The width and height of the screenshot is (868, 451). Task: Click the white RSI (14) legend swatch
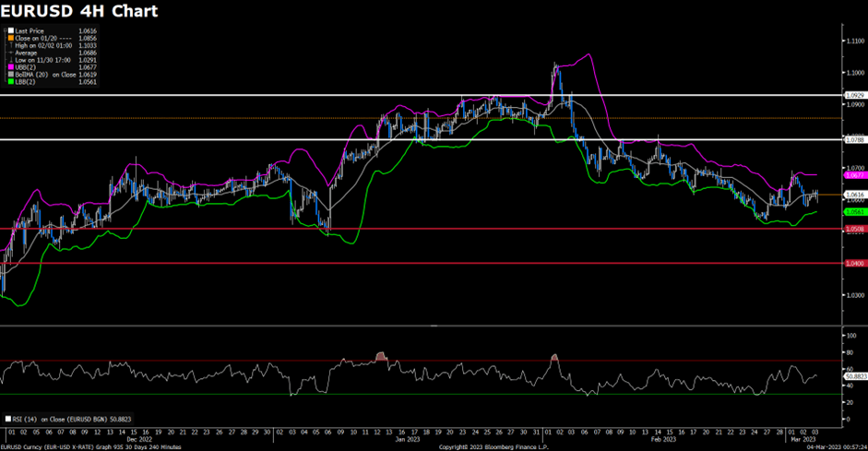click(x=6, y=418)
